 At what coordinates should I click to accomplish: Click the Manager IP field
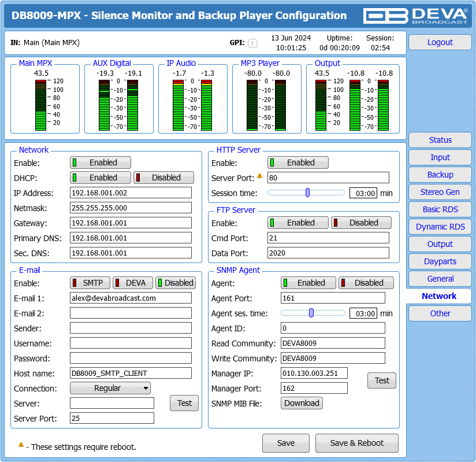(314, 374)
